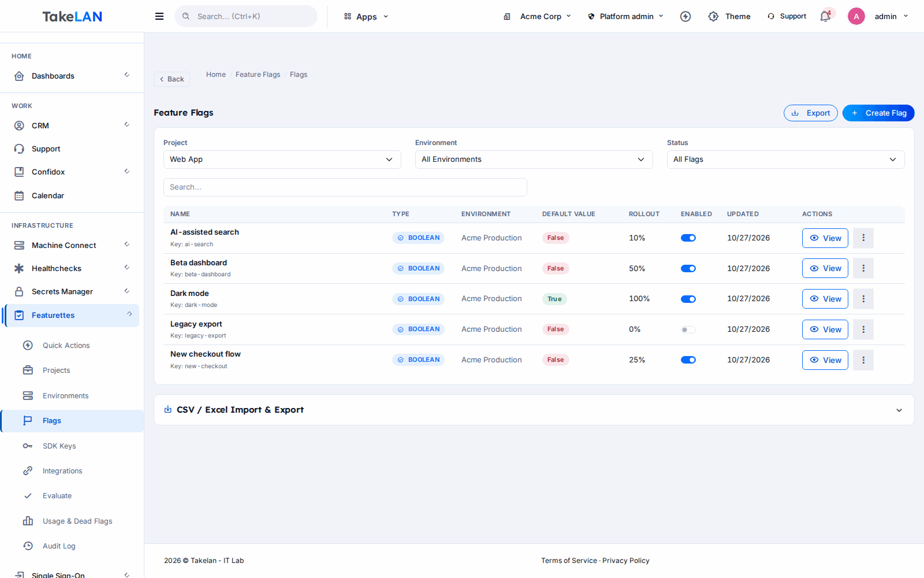Turn off the New checkout flow toggle

tap(688, 360)
